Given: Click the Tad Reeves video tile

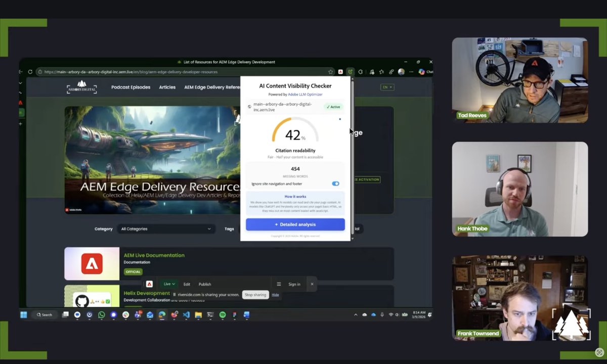Looking at the screenshot, I should tap(520, 80).
